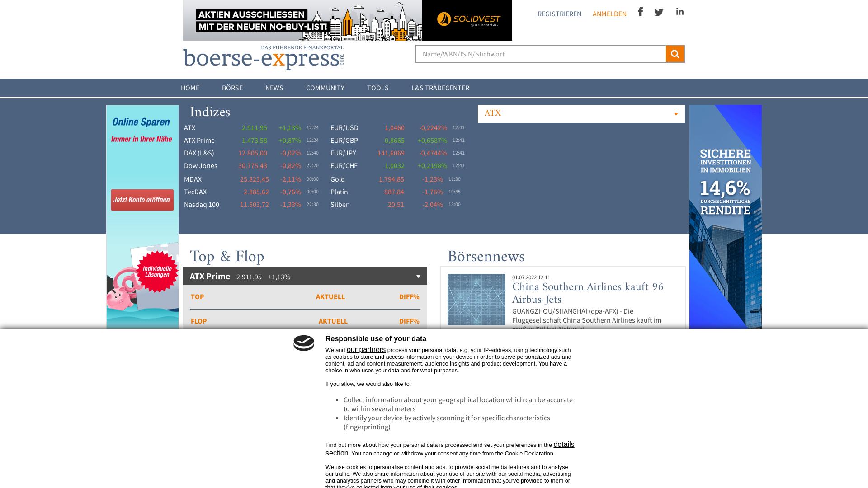Click the Top & Flop section heading
Viewport: 868px width, 488px height.
click(227, 257)
